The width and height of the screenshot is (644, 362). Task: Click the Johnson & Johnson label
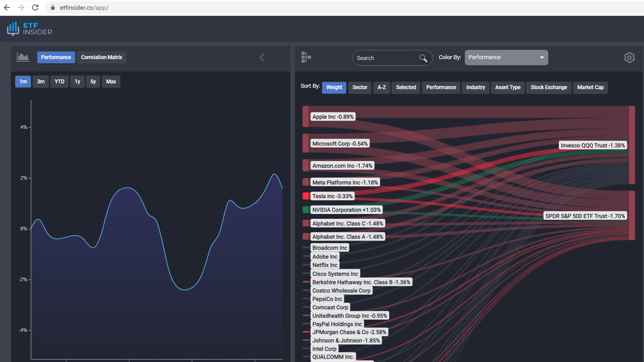pos(346,341)
